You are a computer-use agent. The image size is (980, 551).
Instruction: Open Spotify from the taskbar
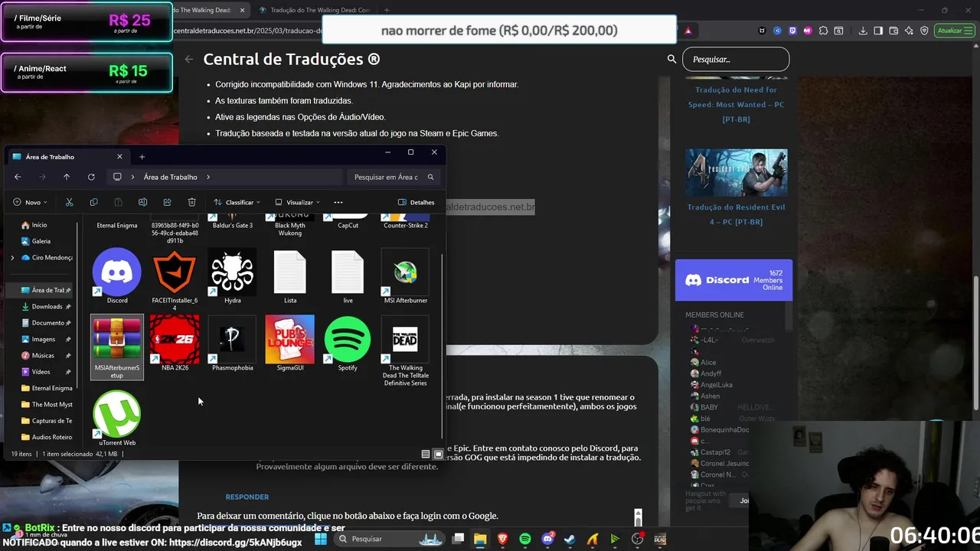click(x=524, y=539)
